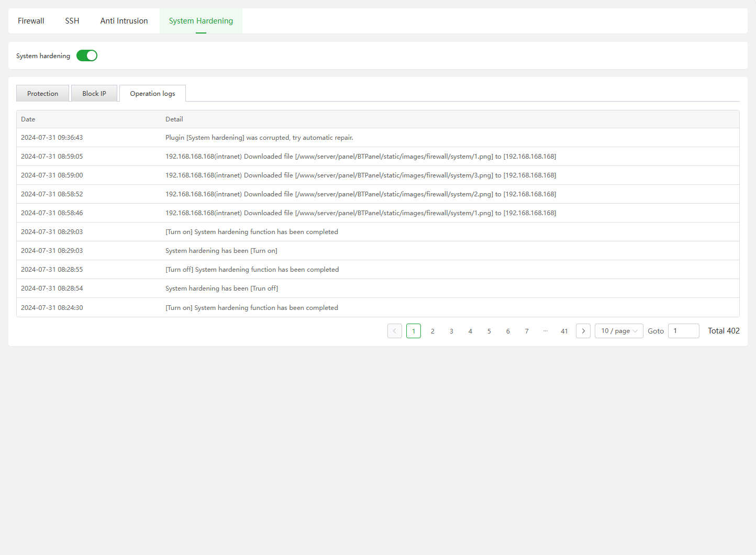
Task: Select the System Hardening tab
Action: (x=201, y=21)
